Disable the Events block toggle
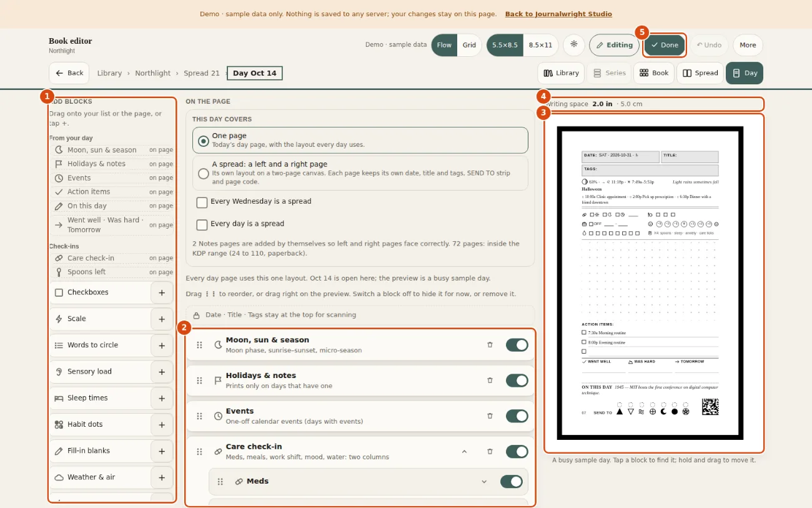 517,416
